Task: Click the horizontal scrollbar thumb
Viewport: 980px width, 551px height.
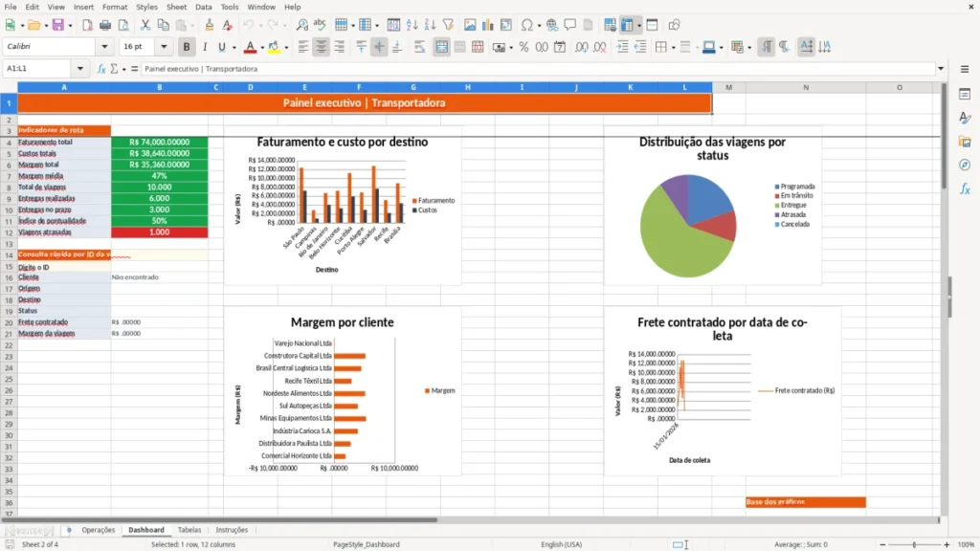Action: click(x=219, y=519)
